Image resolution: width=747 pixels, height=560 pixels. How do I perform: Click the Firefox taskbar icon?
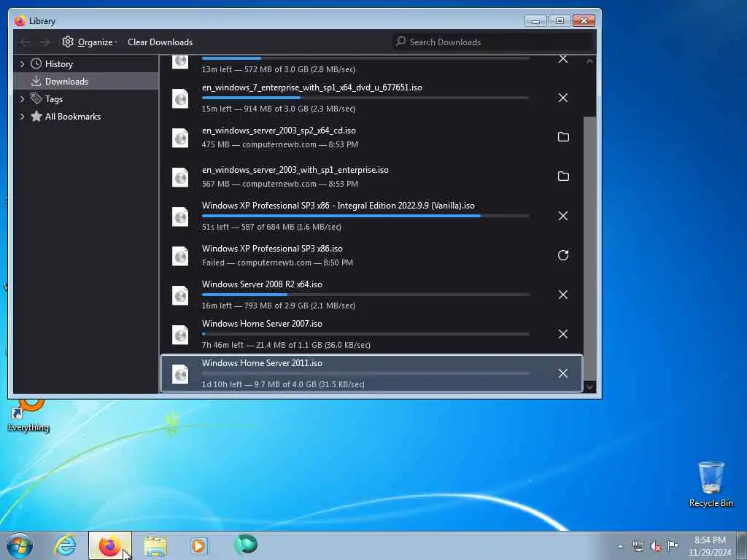click(109, 545)
